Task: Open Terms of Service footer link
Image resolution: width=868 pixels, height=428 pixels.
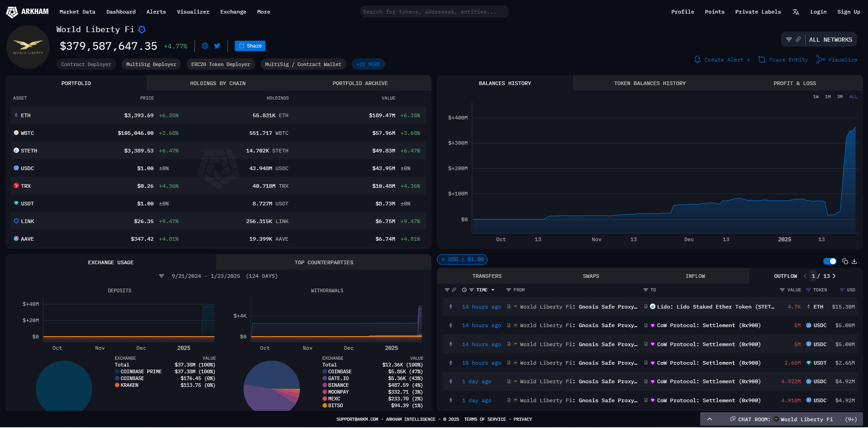Action: (x=485, y=419)
